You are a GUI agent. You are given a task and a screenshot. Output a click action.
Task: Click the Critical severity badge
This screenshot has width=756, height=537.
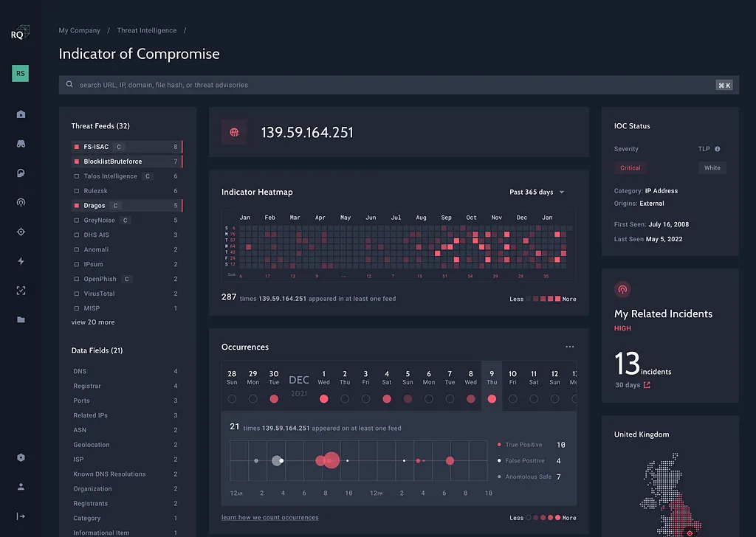(x=630, y=167)
